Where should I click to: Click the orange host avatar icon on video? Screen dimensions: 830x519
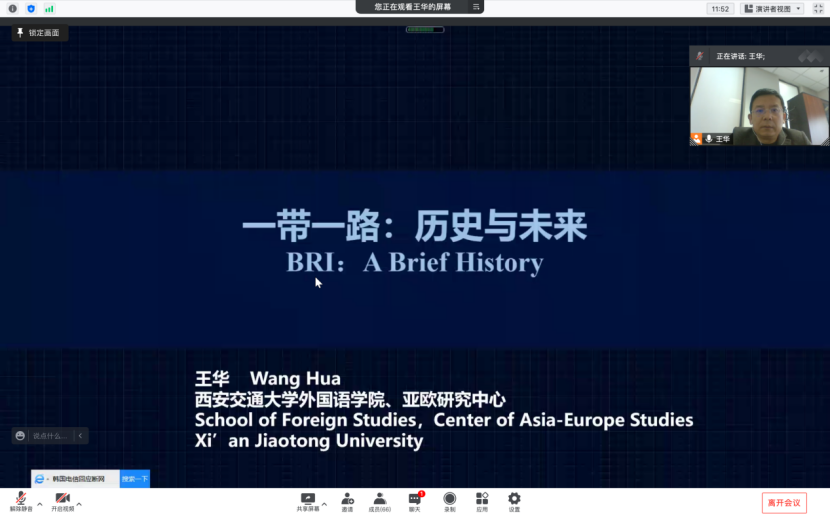click(696, 139)
